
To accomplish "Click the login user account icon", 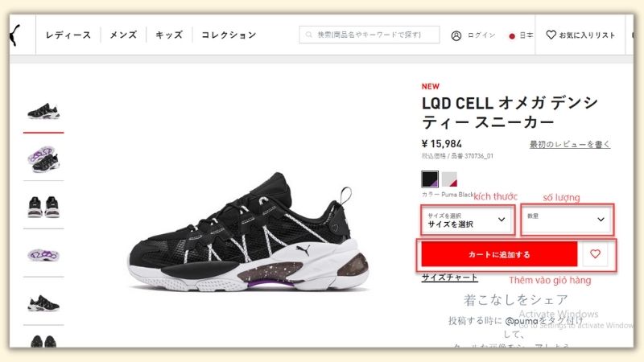I will [456, 35].
